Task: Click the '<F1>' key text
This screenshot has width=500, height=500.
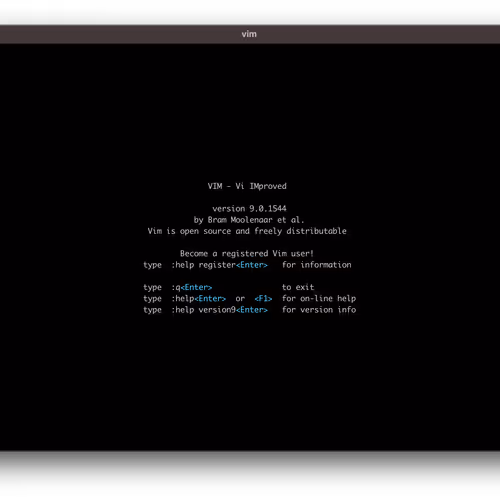Action: 263,299
